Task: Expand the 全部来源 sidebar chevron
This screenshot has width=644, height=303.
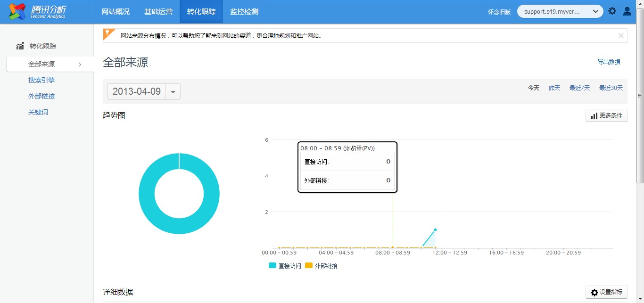Action: 80,65
